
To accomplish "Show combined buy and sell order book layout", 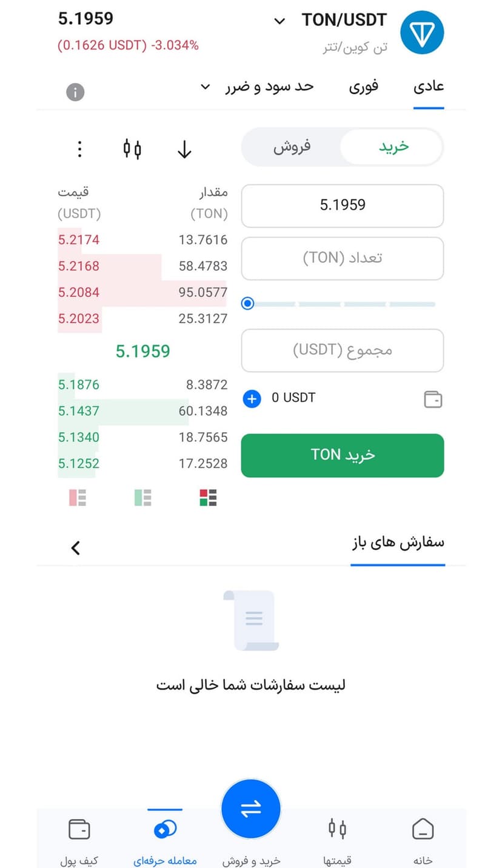I will pos(208,498).
